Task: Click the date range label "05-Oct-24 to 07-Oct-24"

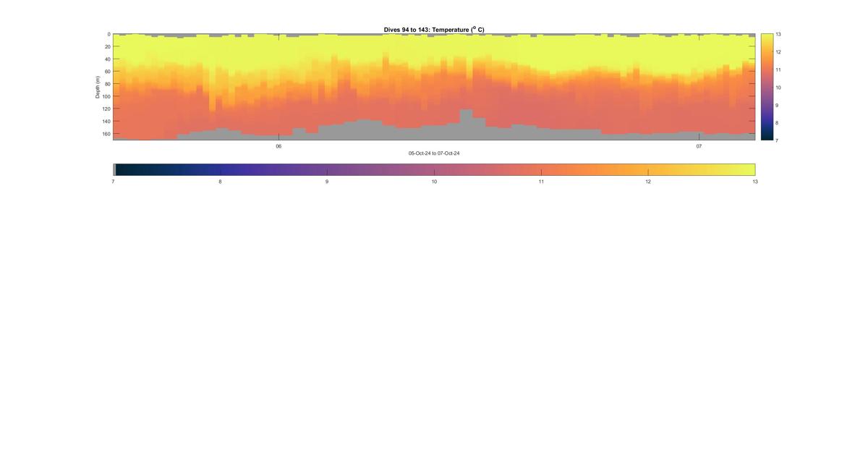Action: click(x=434, y=153)
